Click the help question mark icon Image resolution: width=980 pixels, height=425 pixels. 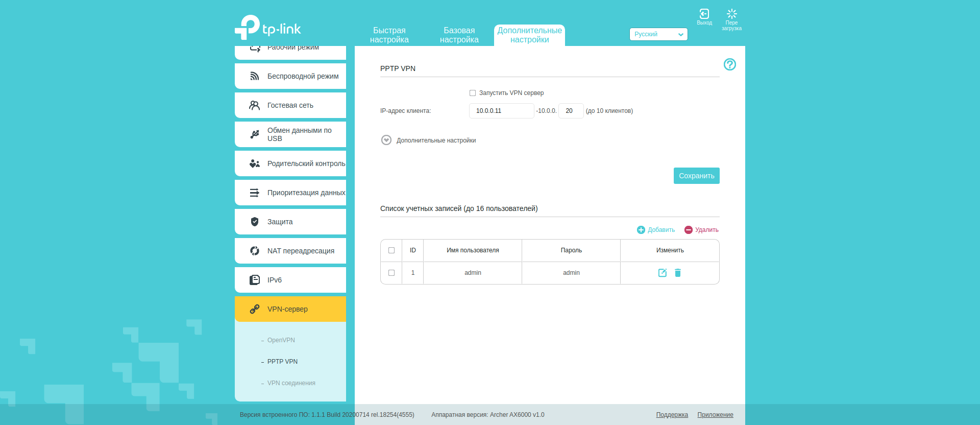pyautogui.click(x=729, y=64)
